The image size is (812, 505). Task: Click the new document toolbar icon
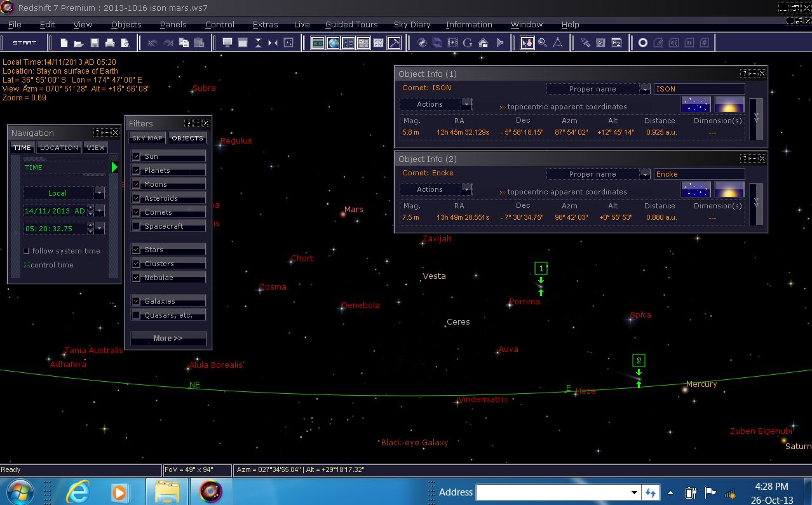64,43
